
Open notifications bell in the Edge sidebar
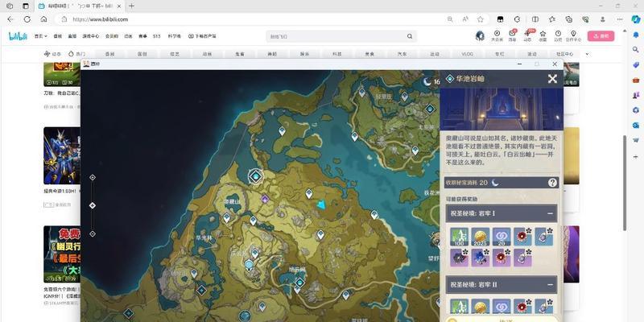pyautogui.click(x=636, y=35)
